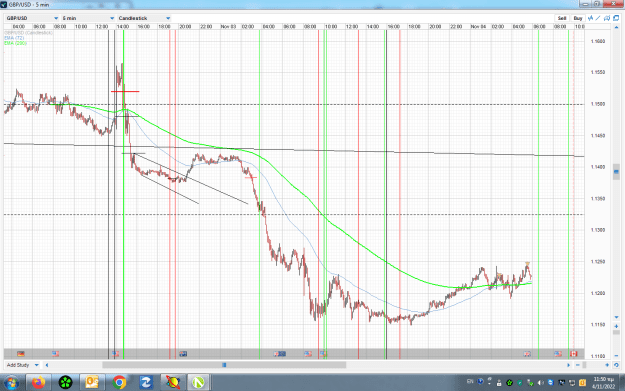The width and height of the screenshot is (625, 391).
Task: Click the Nov 04 date label
Action: point(478,26)
